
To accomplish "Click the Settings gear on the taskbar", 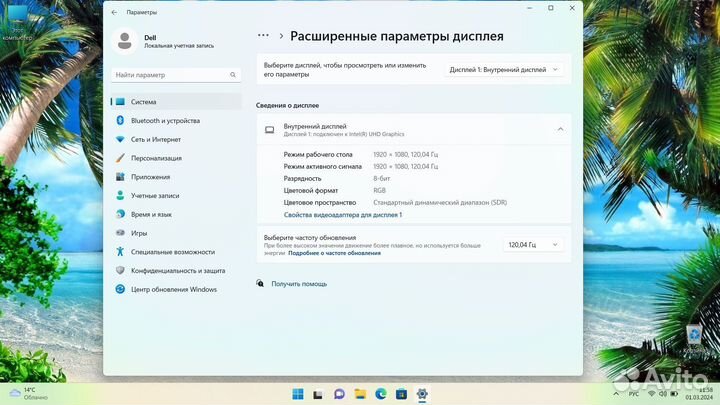I will [x=422, y=394].
